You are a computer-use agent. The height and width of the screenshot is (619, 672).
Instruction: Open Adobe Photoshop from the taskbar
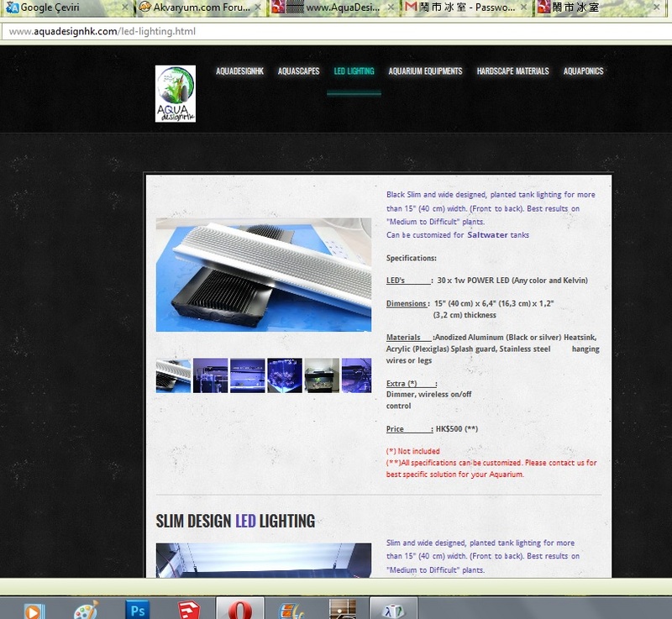click(138, 610)
